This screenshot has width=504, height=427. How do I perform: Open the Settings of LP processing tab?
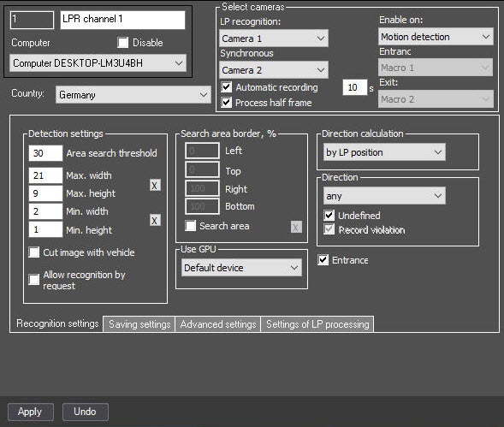[317, 324]
